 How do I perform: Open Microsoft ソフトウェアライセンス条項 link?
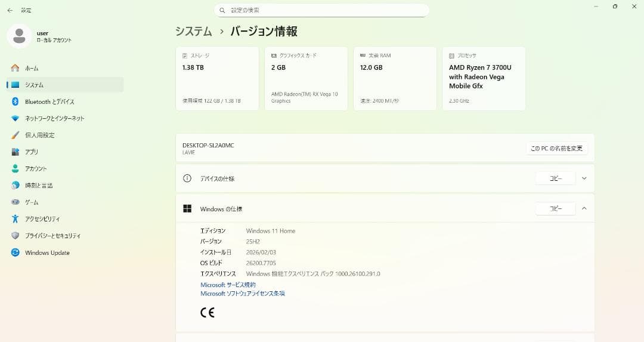point(243,294)
